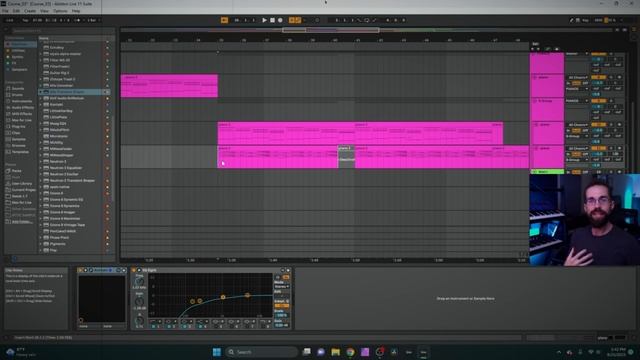Expand Ozone 8 Imager entry
The height and width of the screenshot is (360, 640).
click(x=41, y=212)
